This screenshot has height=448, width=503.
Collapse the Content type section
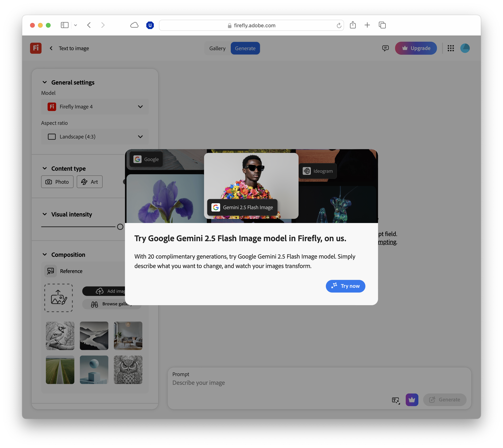click(44, 168)
